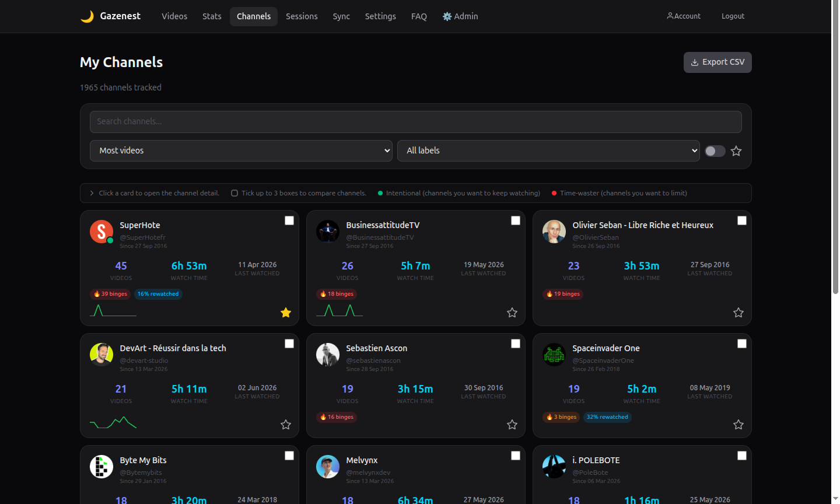The height and width of the screenshot is (504, 840).
Task: Click '1965 channels tracked' text
Action: pyautogui.click(x=121, y=87)
